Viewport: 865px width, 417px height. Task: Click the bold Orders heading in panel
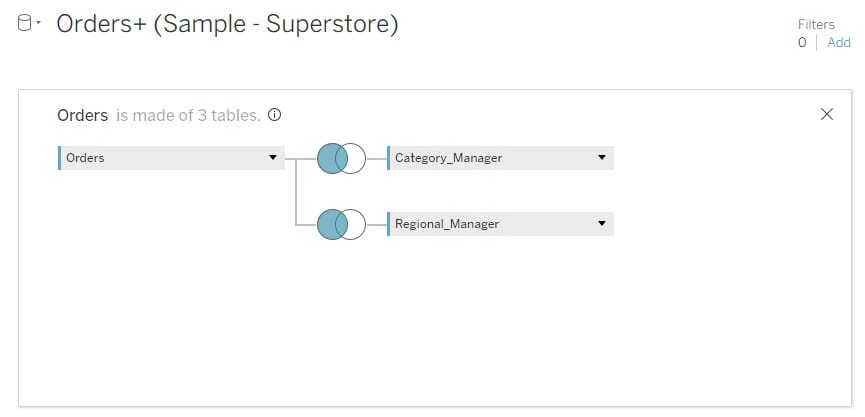coord(82,115)
